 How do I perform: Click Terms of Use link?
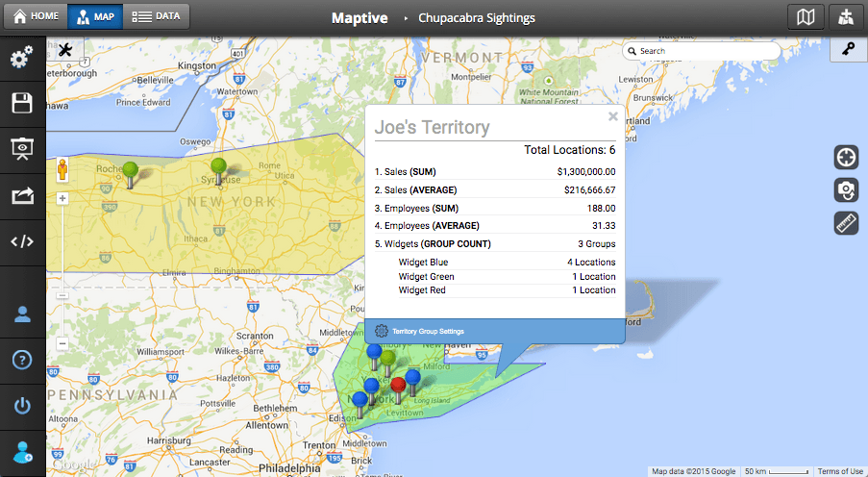pyautogui.click(x=840, y=471)
